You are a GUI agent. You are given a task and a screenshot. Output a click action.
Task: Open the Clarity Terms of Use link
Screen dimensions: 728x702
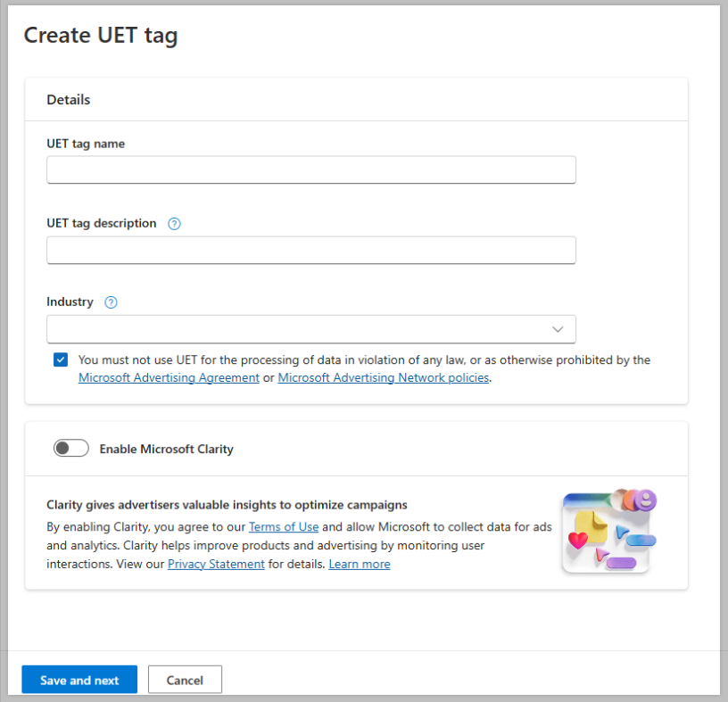(x=284, y=526)
